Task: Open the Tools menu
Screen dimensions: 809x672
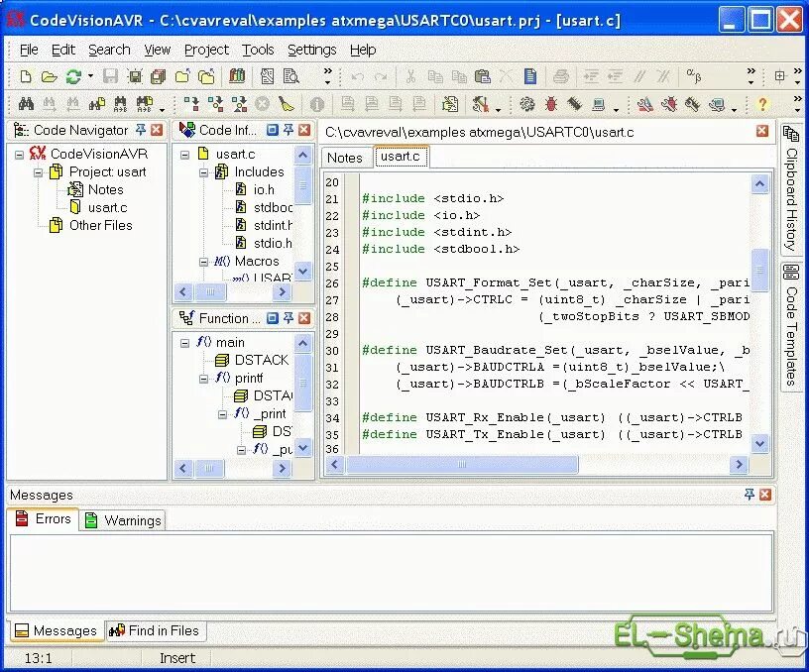Action: coord(258,50)
